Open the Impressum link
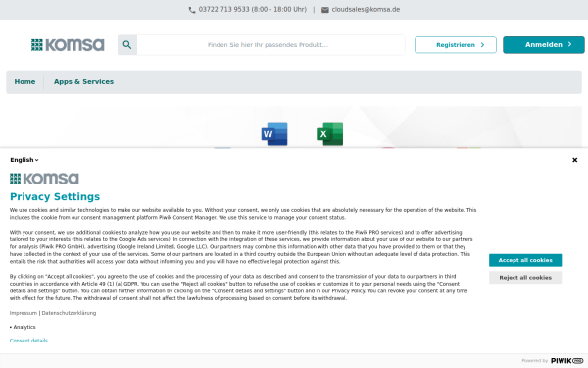 coord(24,313)
